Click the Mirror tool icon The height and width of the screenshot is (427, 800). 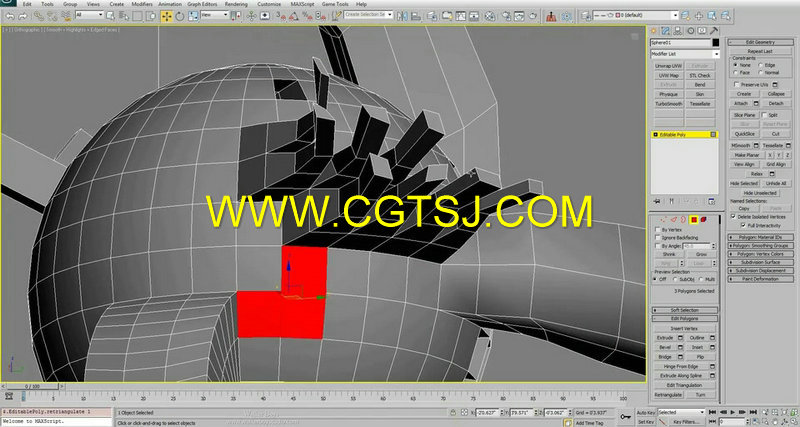pyautogui.click(x=404, y=16)
